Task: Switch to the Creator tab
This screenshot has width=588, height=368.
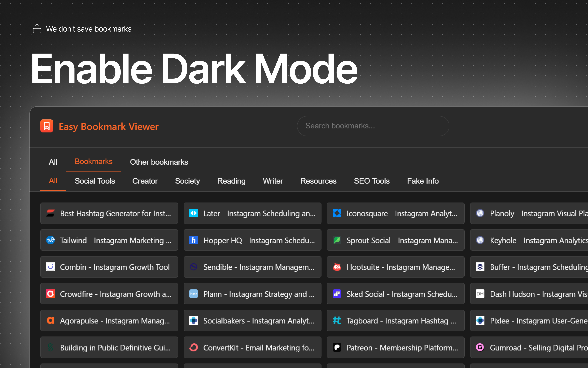Action: point(145,181)
